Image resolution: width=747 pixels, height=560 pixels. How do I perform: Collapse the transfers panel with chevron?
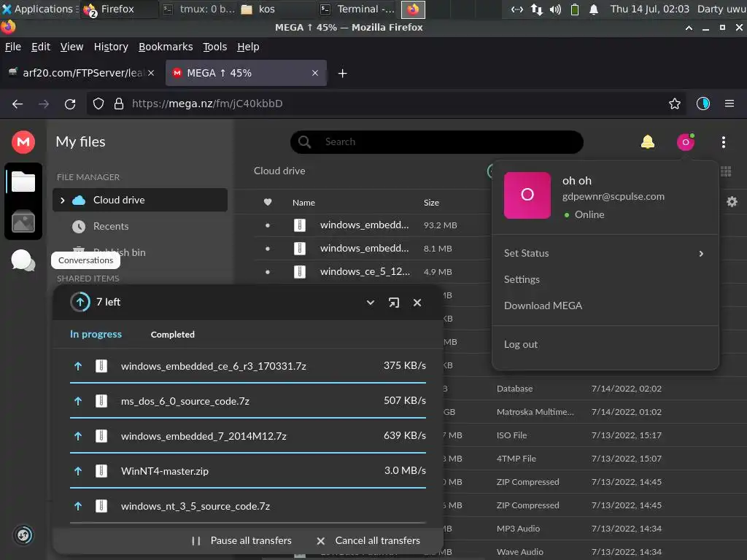[370, 303]
